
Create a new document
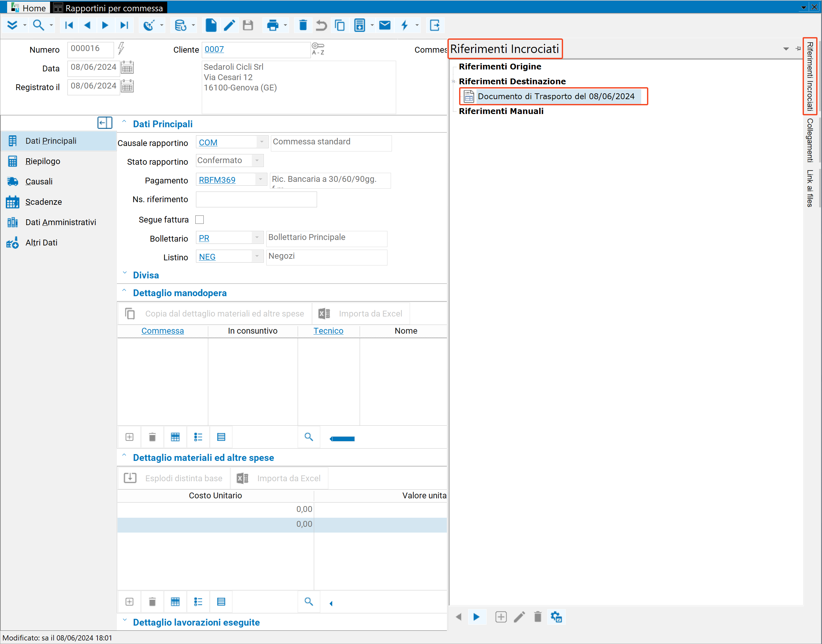[x=211, y=25]
